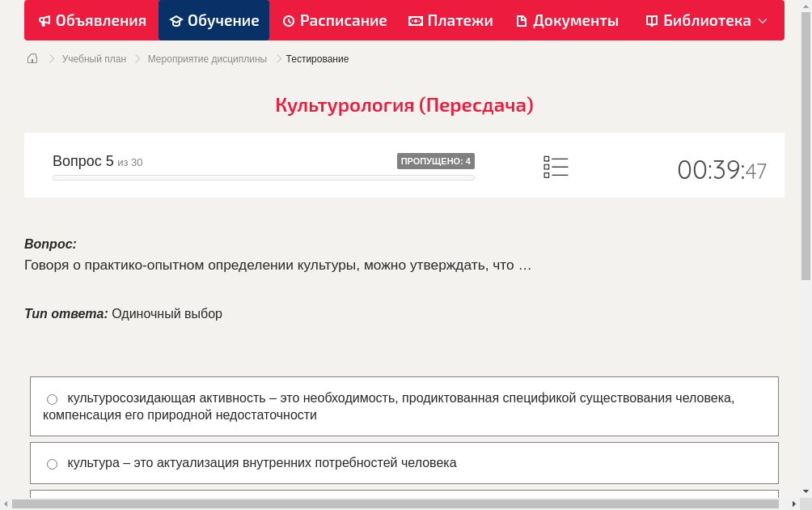Click the ПРОПУЩЕНО: 4 badge
Image resolution: width=812 pixels, height=510 pixels.
437,160
